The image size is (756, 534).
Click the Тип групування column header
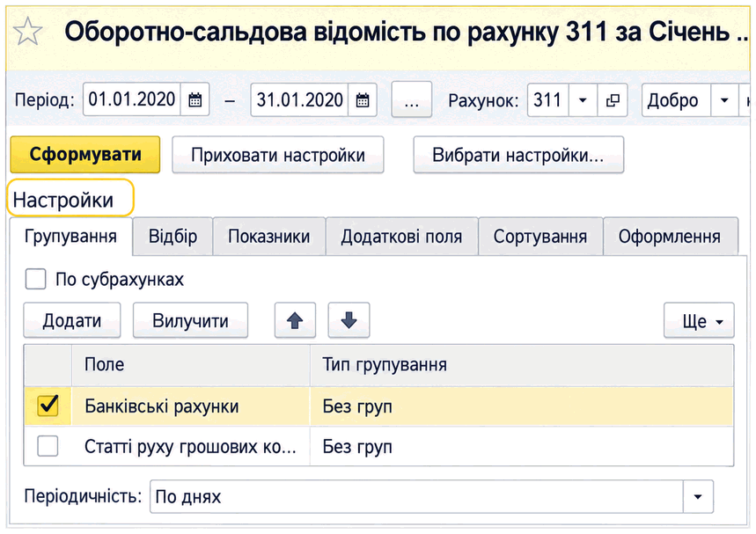522,365
